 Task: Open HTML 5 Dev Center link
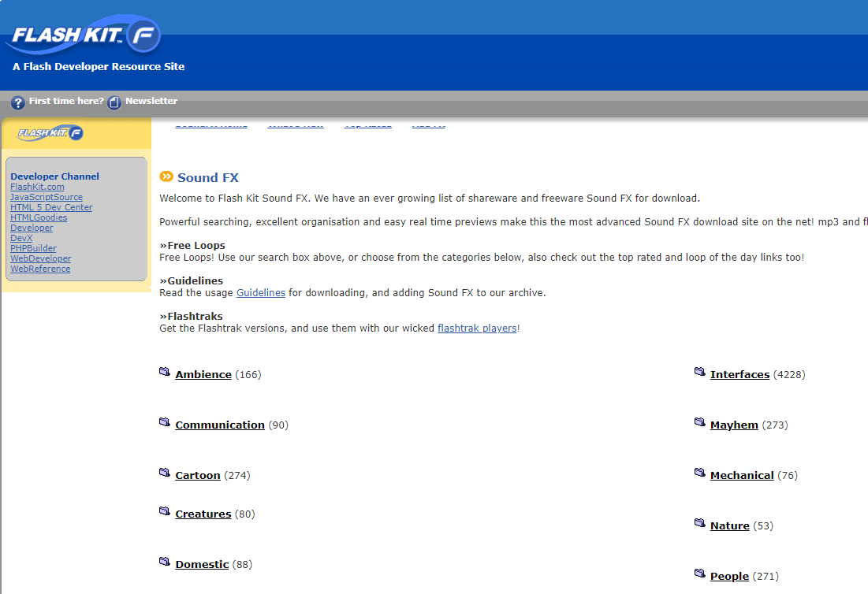51,207
